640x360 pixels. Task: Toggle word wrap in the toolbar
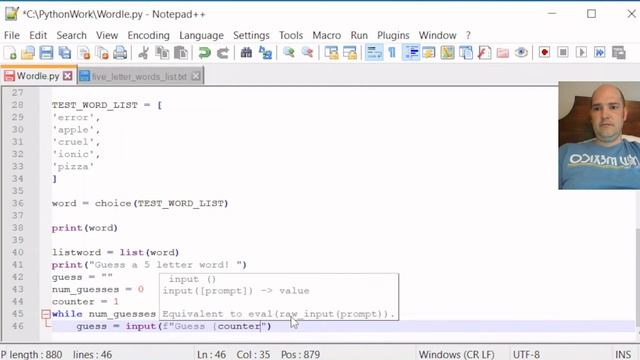(374, 53)
